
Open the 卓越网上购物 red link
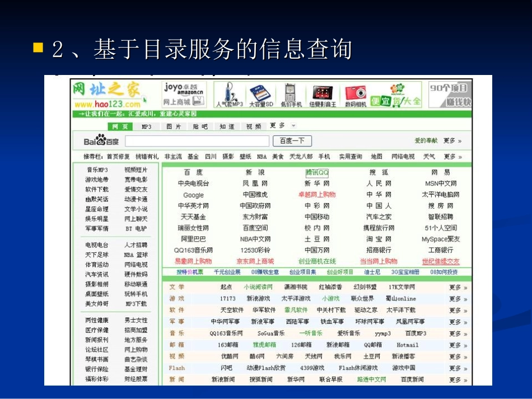pos(317,195)
